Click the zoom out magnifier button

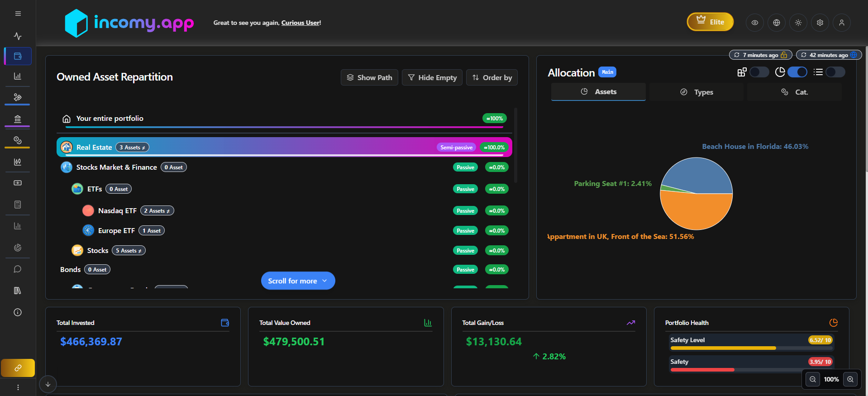point(813,379)
